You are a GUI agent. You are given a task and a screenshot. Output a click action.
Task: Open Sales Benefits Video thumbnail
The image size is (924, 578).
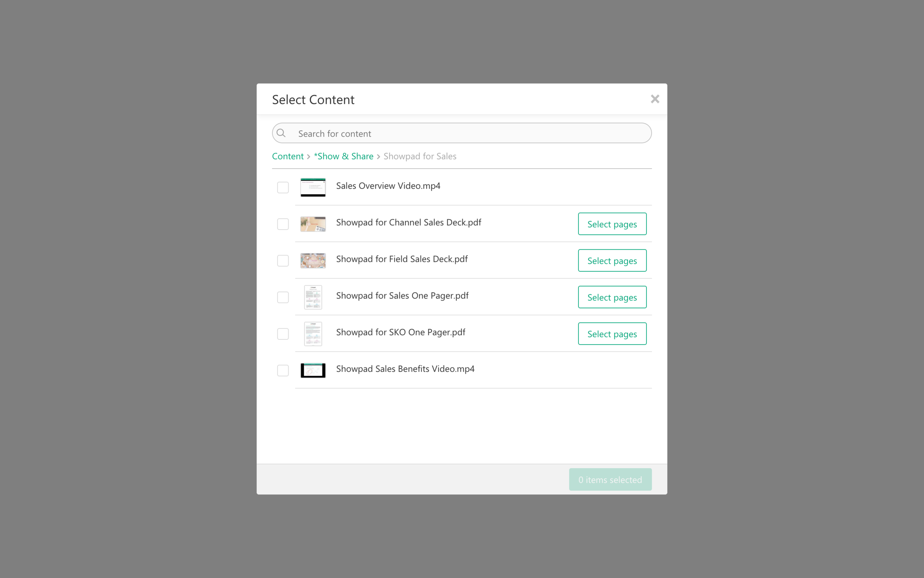tap(313, 371)
